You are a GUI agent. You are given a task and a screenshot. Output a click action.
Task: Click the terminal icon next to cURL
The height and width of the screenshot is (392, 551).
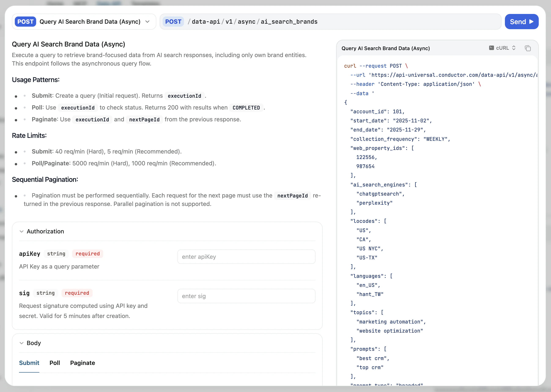tap(491, 48)
